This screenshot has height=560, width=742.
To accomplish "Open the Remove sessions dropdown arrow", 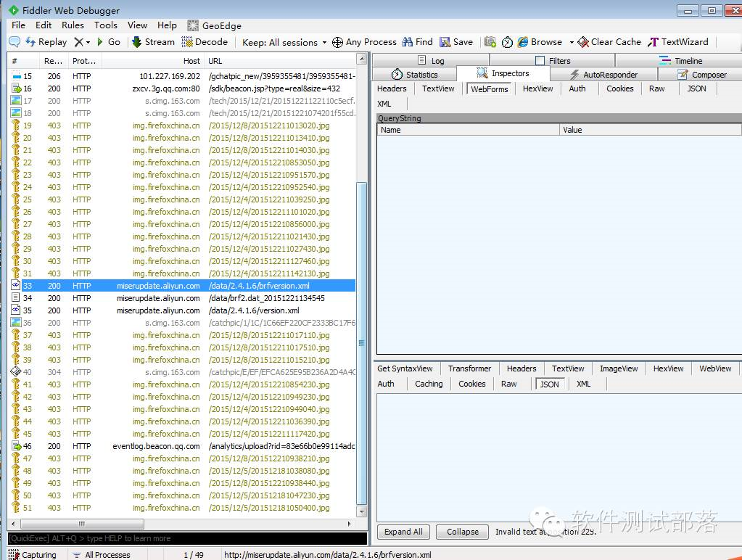I will coord(88,43).
